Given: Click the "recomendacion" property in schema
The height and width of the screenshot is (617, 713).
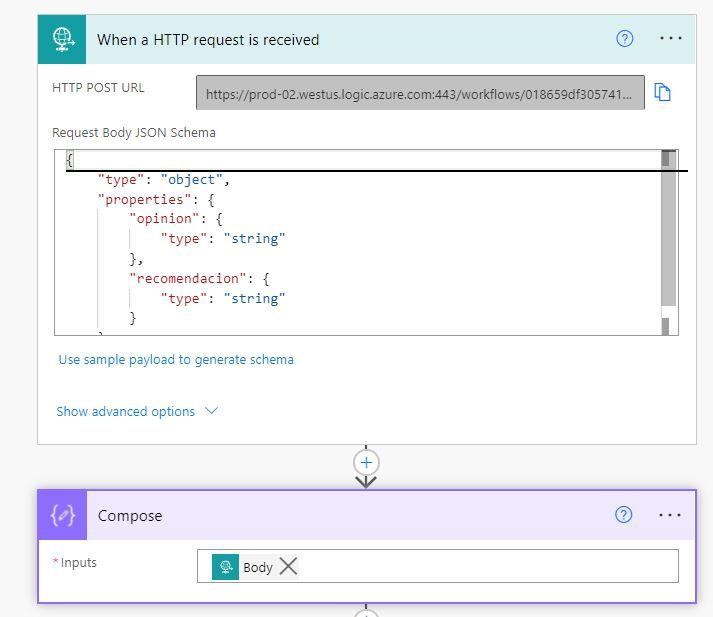Looking at the screenshot, I should (x=188, y=278).
